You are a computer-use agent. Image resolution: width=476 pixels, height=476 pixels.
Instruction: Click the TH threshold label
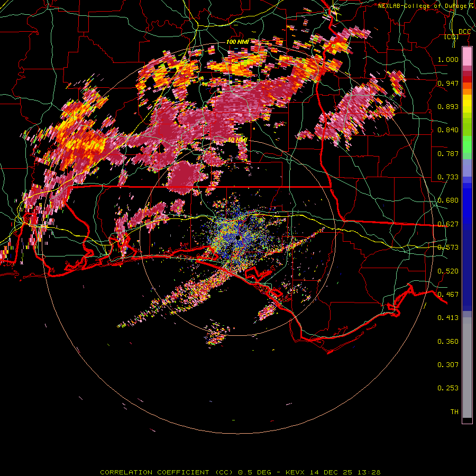click(x=454, y=412)
